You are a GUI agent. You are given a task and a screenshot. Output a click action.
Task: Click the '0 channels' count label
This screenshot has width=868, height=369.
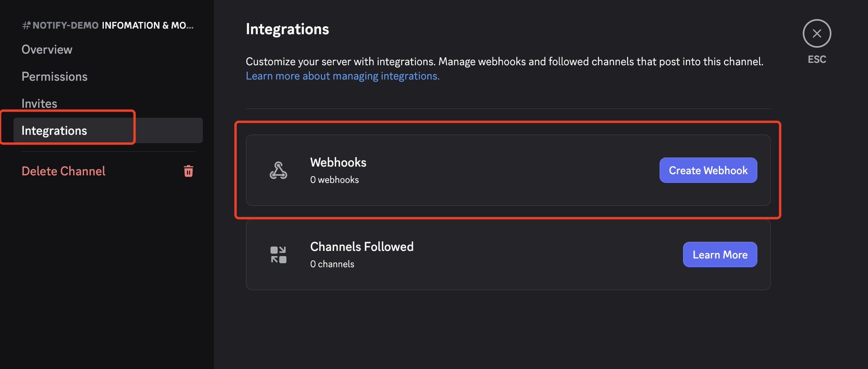pyautogui.click(x=332, y=264)
